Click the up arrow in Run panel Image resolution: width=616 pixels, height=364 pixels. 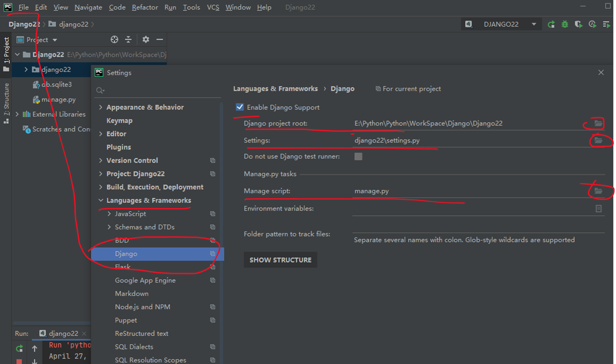[34, 348]
